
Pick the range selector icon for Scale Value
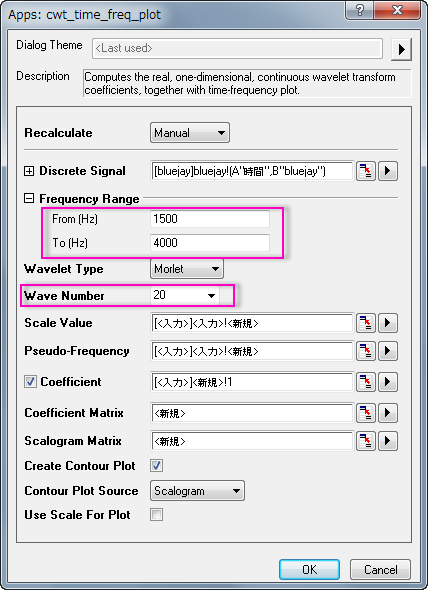pos(366,323)
